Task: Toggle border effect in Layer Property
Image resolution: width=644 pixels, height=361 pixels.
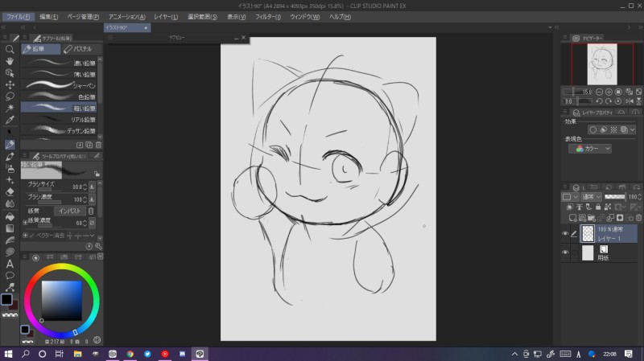Action: pos(592,129)
